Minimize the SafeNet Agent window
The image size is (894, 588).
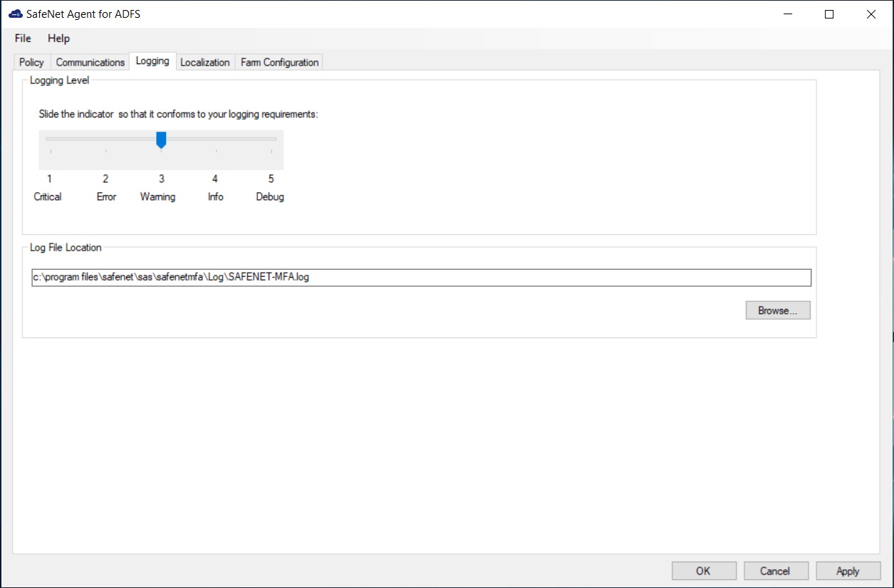click(x=787, y=14)
